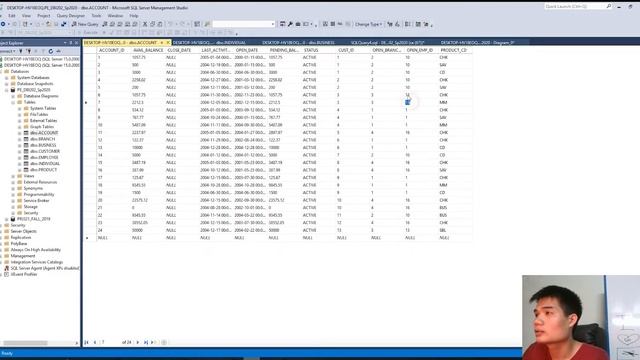Screen dimensions: 640x360
Task: Expand the Programmability folder
Action: tap(13, 194)
